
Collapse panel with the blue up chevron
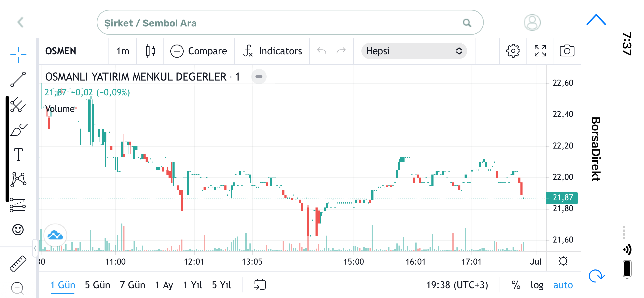coord(596,20)
